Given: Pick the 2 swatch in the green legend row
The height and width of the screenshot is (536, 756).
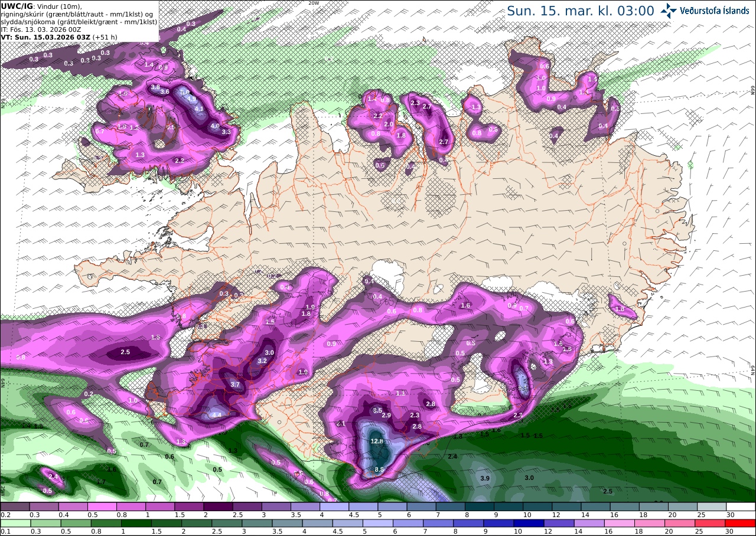Looking at the screenshot, I should [197, 523].
